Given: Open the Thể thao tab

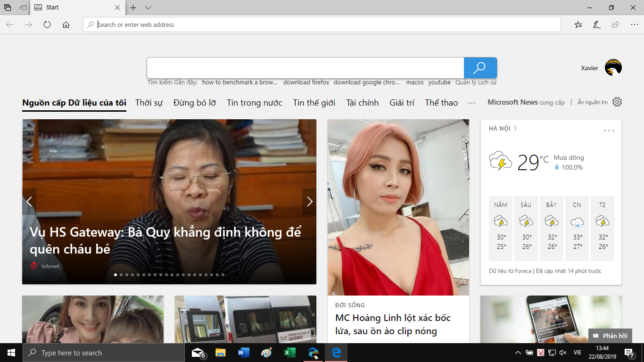Looking at the screenshot, I should [x=441, y=103].
